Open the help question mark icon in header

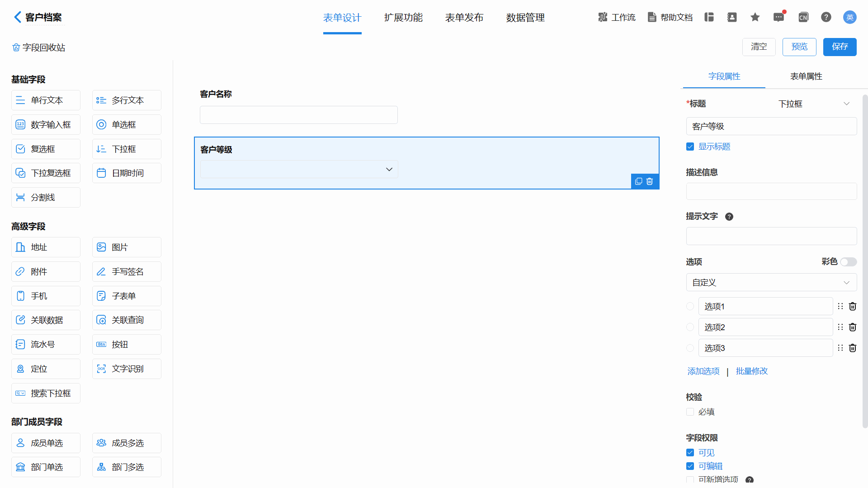826,17
